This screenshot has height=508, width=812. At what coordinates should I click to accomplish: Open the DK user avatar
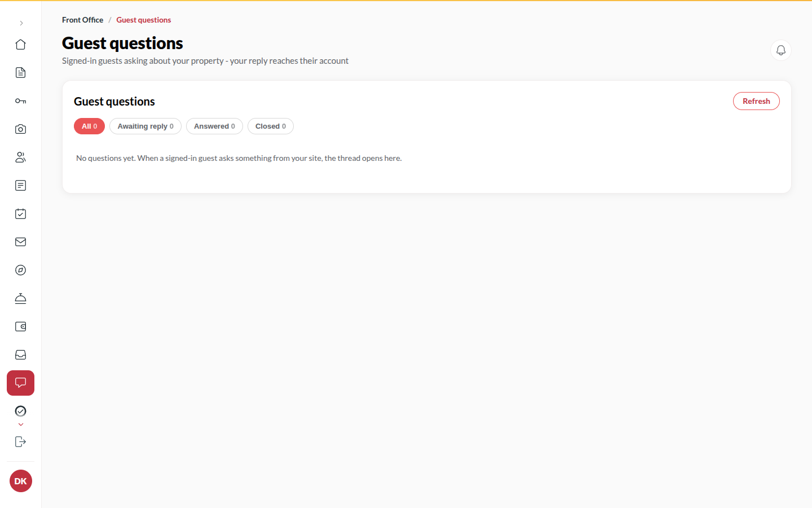coord(21,481)
